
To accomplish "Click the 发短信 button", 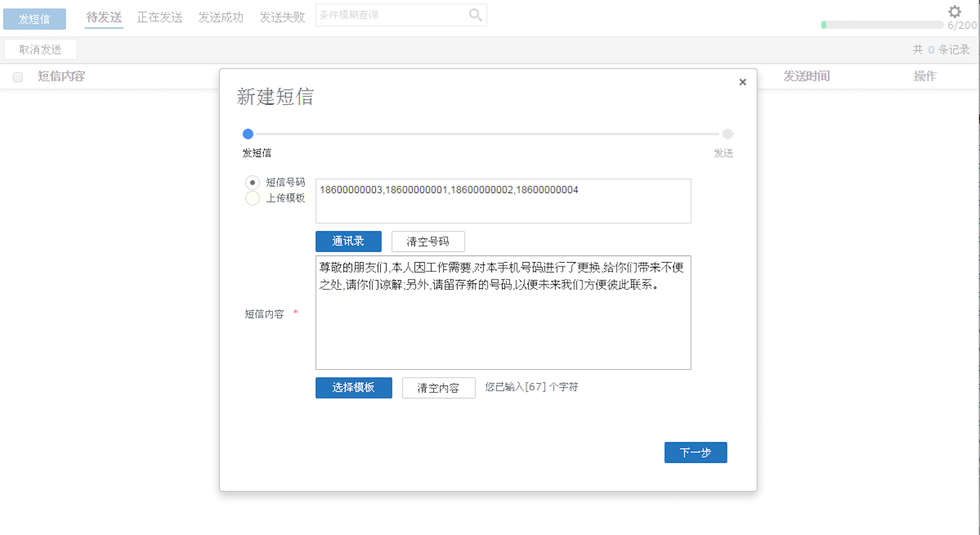I will click(34, 19).
